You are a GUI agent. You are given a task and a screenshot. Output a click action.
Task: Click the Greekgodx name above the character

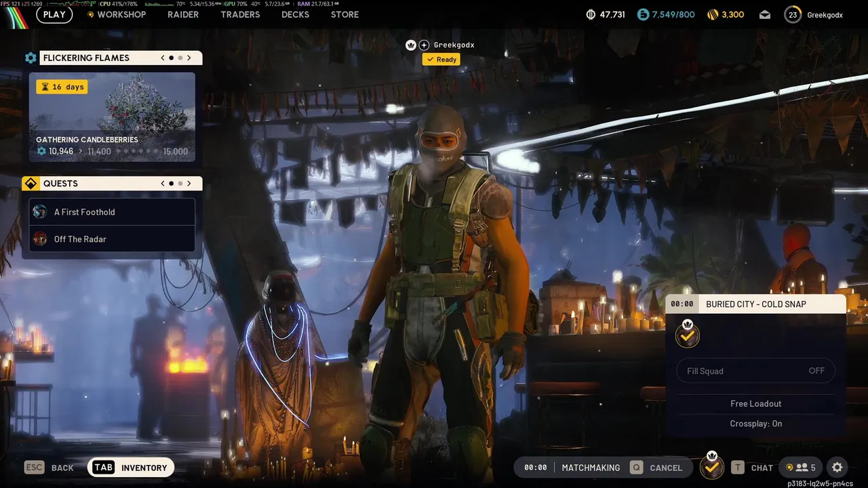pyautogui.click(x=454, y=45)
